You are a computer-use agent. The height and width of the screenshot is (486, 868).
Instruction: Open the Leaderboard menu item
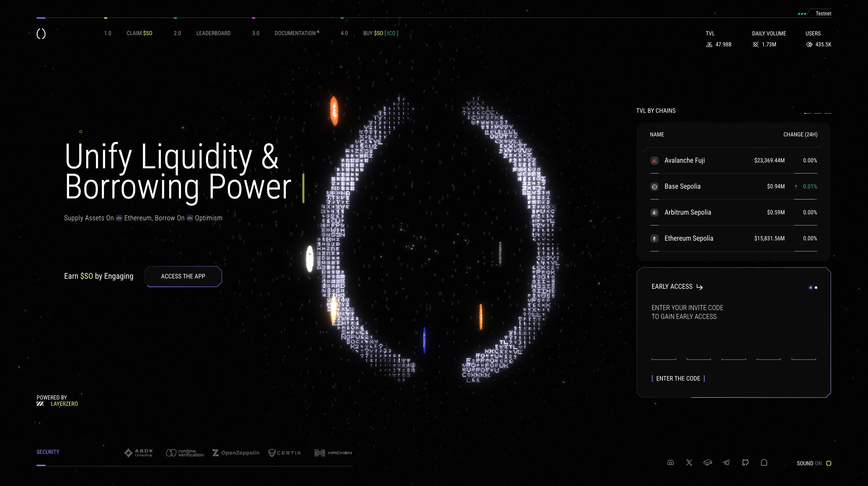click(213, 33)
